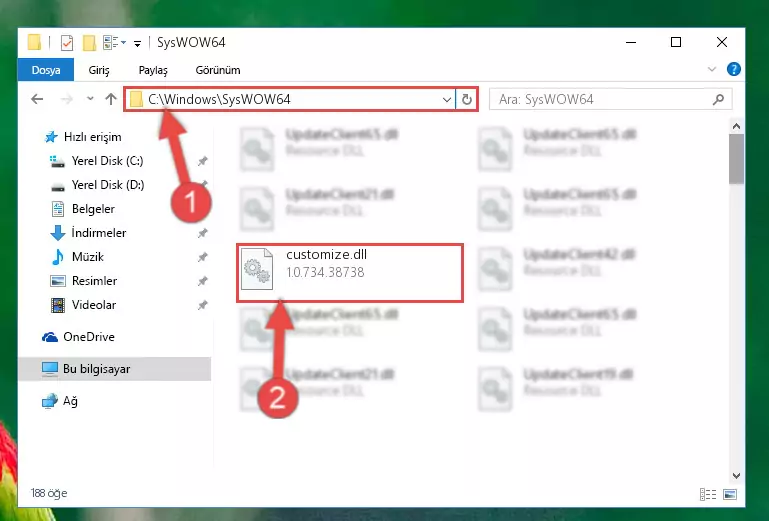
Task: Switch to the Görünüm ribbon tab
Action: tap(218, 70)
